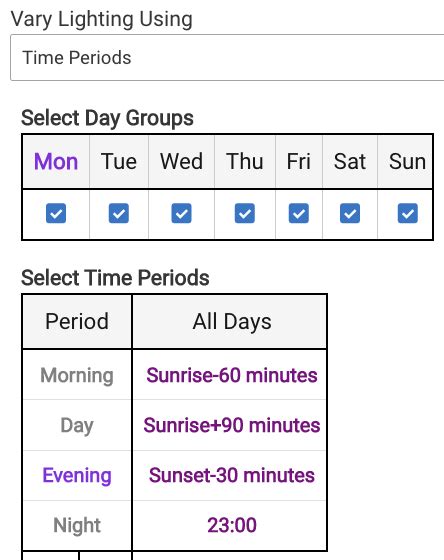This screenshot has height=560, width=444.
Task: Edit the Sunrise+90 minutes day time
Action: point(232,425)
